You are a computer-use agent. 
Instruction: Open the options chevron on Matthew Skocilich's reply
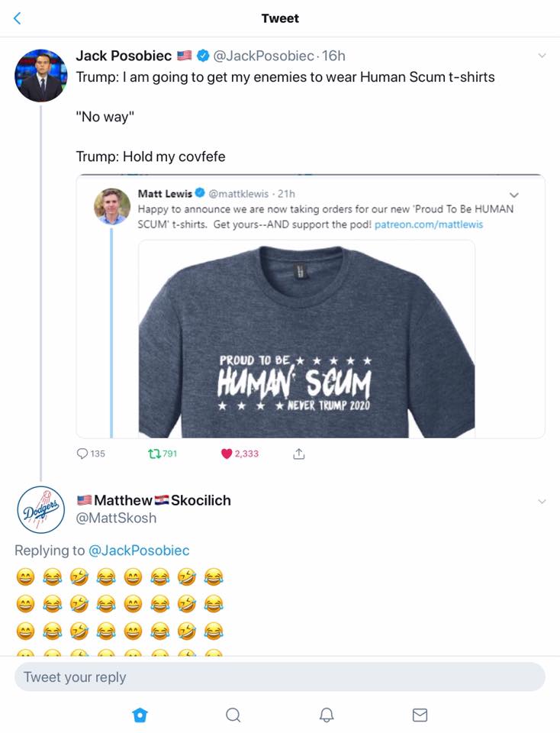click(x=542, y=501)
